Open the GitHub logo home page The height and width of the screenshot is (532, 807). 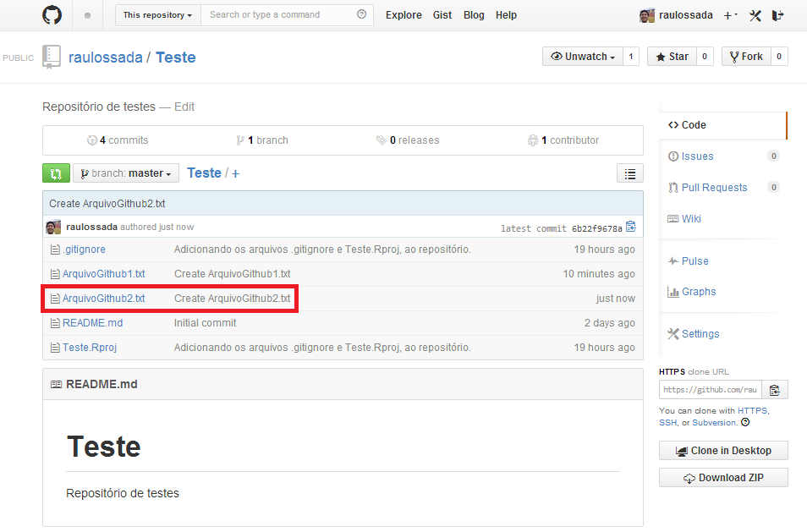pyautogui.click(x=52, y=15)
